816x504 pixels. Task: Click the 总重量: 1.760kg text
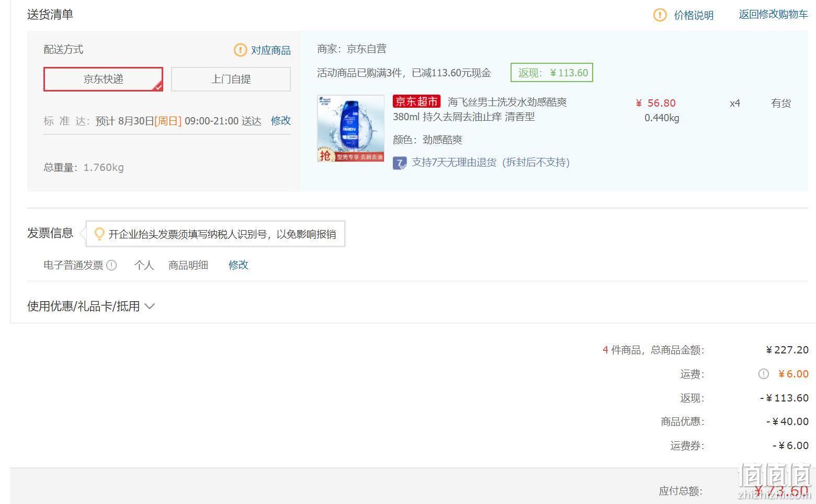(x=84, y=168)
